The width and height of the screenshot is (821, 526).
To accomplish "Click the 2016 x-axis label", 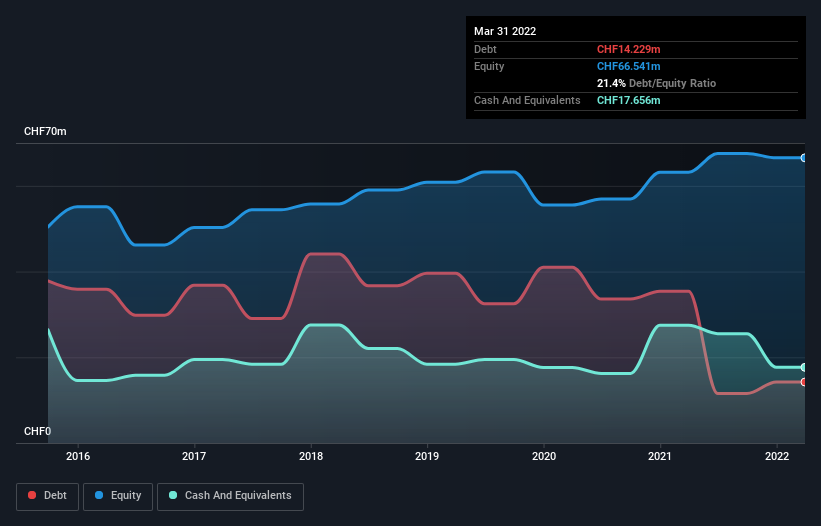I will pos(78,456).
